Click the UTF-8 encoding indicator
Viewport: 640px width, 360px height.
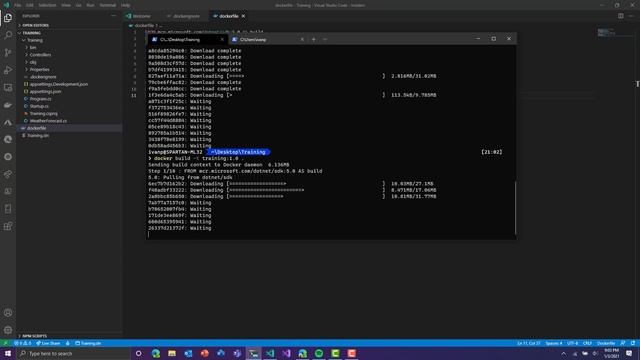(x=572, y=343)
